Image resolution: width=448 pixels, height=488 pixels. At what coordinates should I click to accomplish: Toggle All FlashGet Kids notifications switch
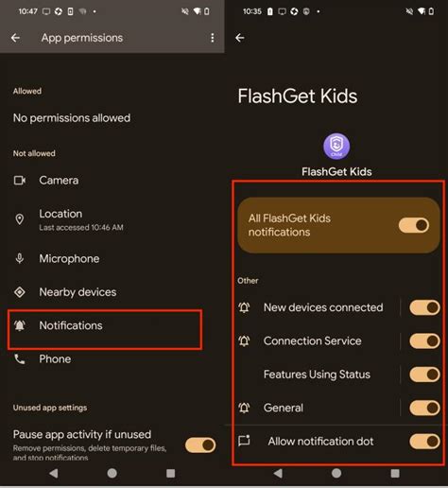click(x=414, y=225)
